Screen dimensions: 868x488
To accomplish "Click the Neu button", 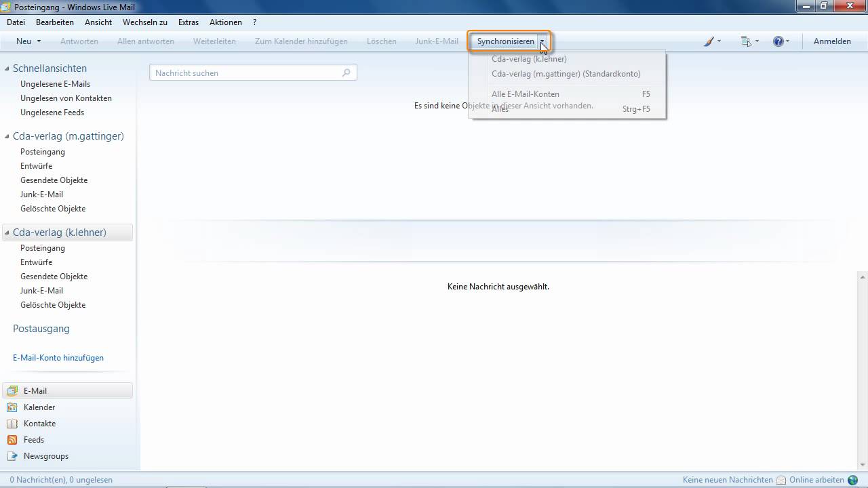I will coord(24,41).
